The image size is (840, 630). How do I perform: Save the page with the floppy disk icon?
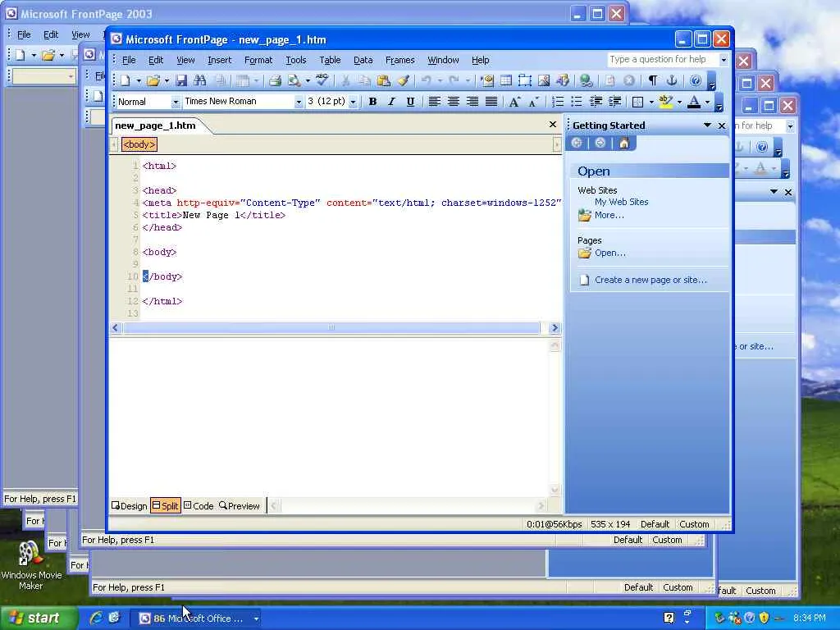[x=181, y=81]
